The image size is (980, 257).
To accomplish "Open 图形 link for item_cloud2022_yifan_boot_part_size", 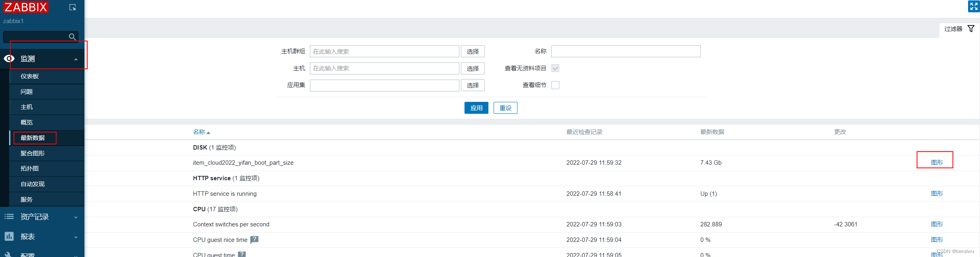I will (x=937, y=162).
